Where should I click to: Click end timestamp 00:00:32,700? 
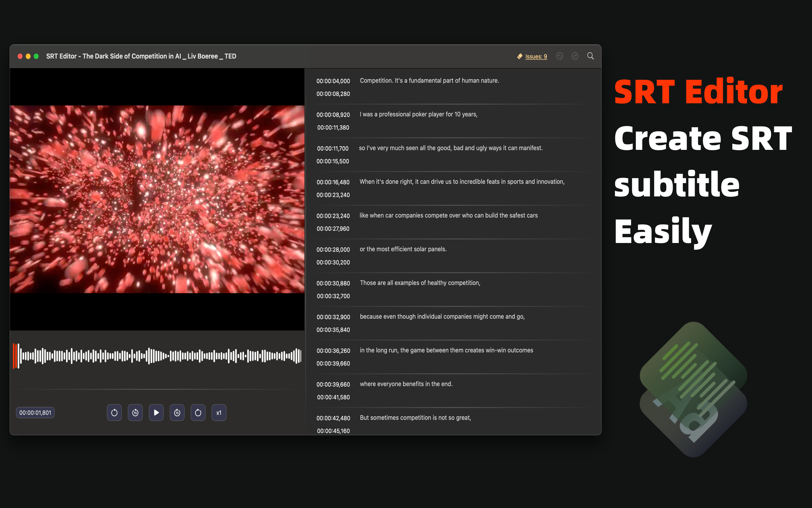coord(333,296)
